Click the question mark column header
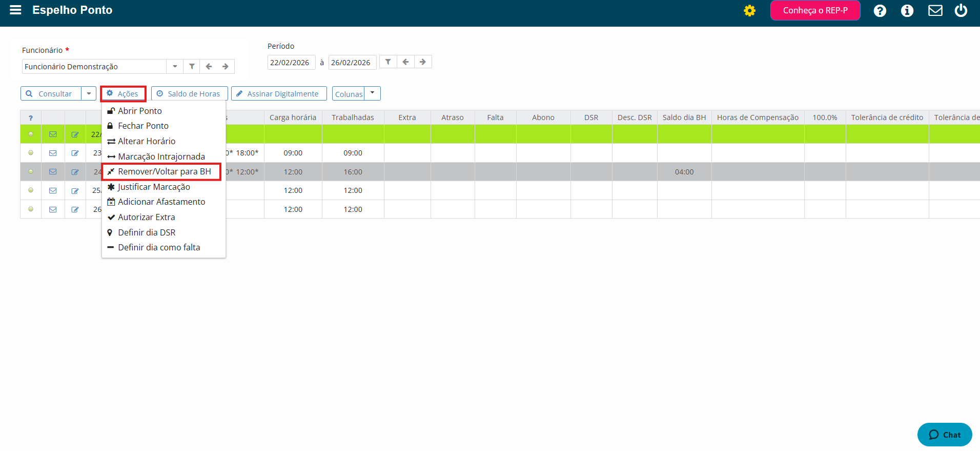Screen dimensions: 980x451 tap(31, 117)
